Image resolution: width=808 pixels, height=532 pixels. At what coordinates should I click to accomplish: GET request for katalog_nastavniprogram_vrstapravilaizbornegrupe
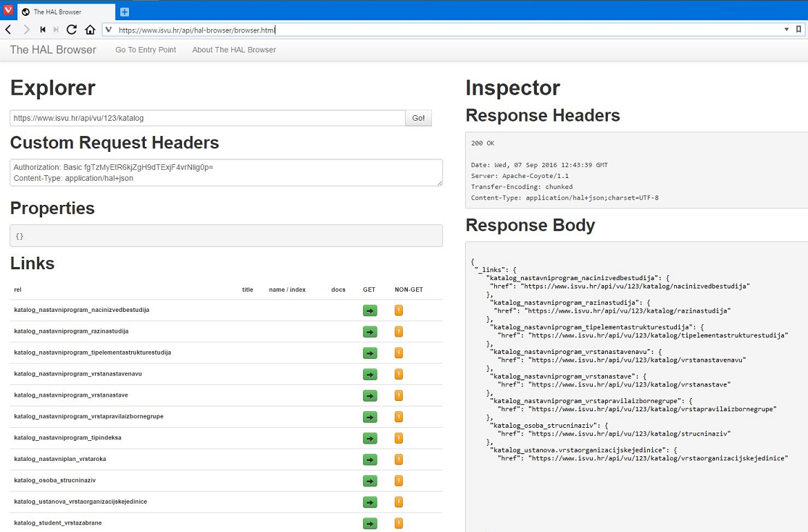pyautogui.click(x=370, y=417)
